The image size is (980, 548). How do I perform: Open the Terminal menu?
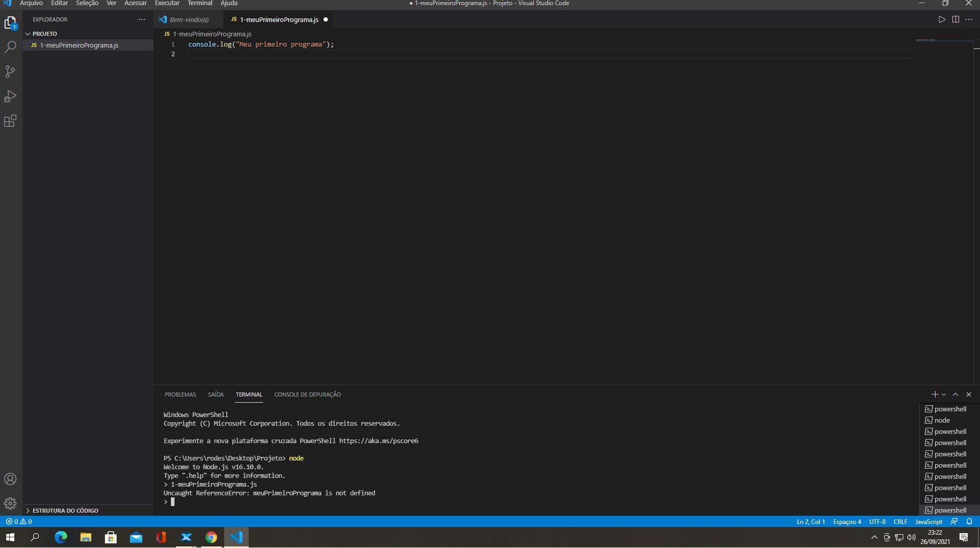point(200,3)
